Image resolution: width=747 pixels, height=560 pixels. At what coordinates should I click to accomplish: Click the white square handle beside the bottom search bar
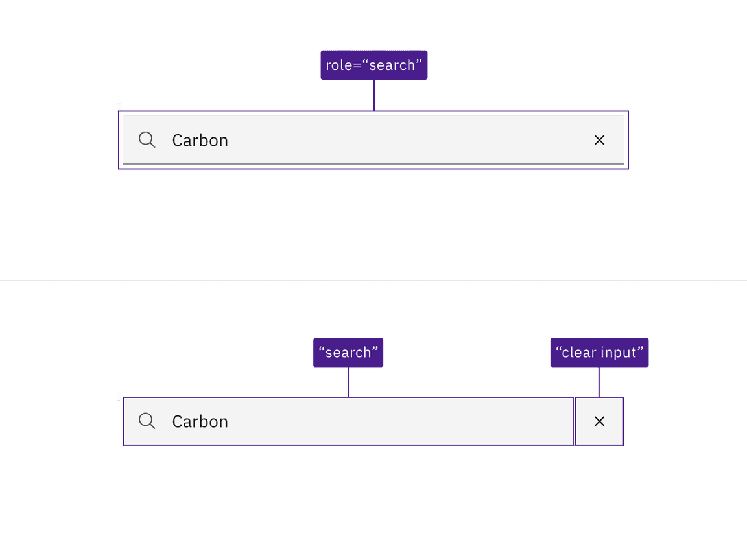tap(119, 396)
